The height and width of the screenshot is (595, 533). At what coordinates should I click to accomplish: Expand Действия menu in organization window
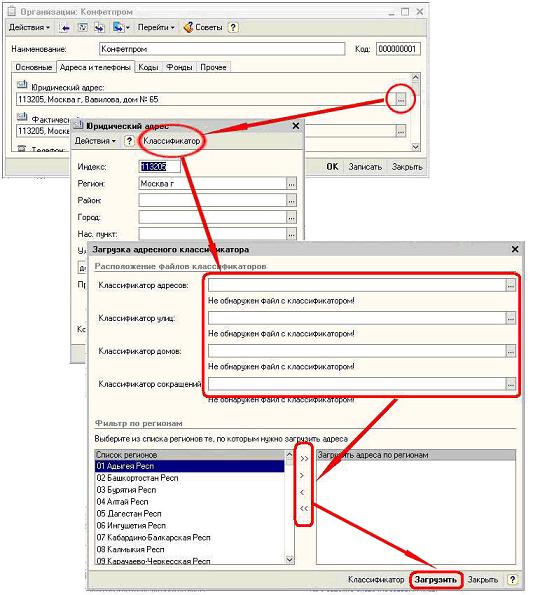click(29, 27)
